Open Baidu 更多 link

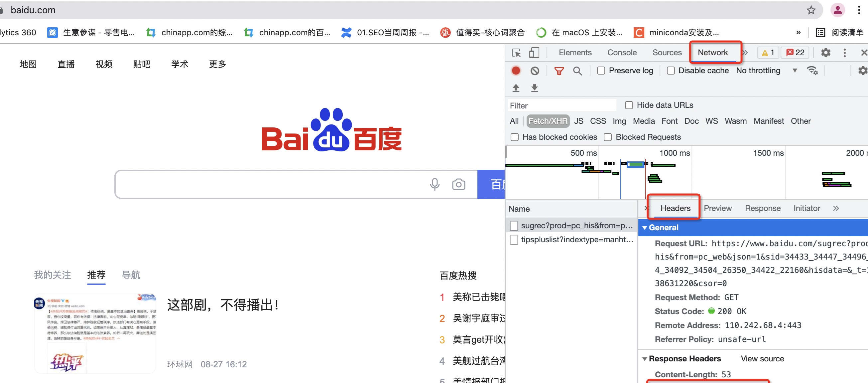pos(217,64)
